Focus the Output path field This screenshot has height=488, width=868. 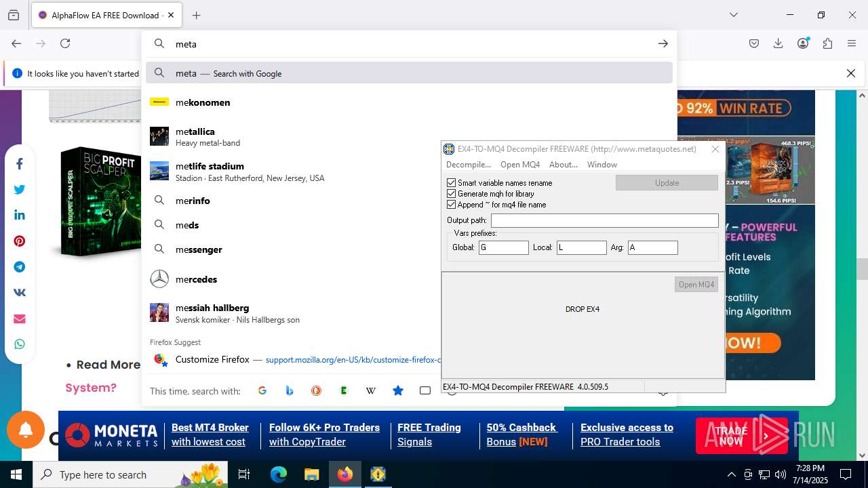point(605,220)
